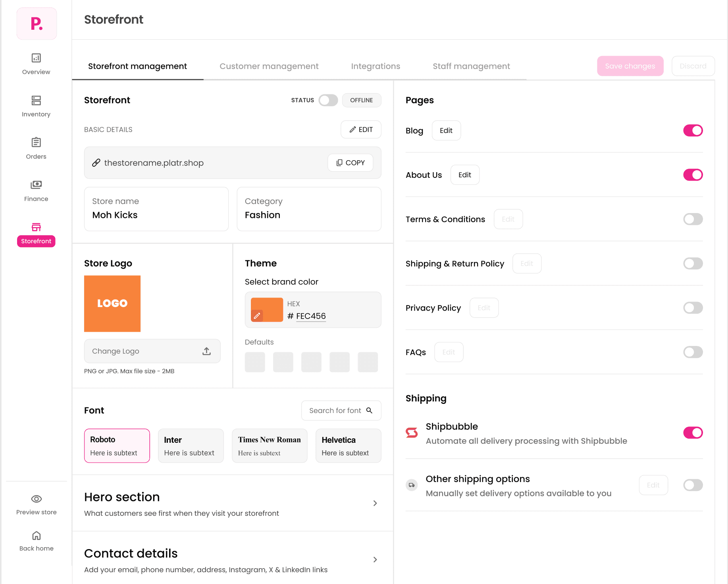The width and height of the screenshot is (728, 584).
Task: Open the font search field
Action: [x=341, y=410]
